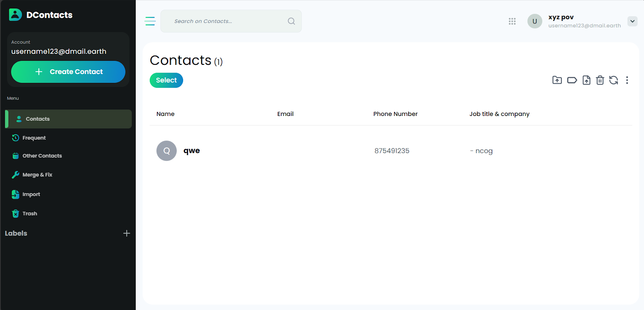Click the qwe contact avatar circle
The width and height of the screenshot is (644, 310).
click(x=166, y=151)
